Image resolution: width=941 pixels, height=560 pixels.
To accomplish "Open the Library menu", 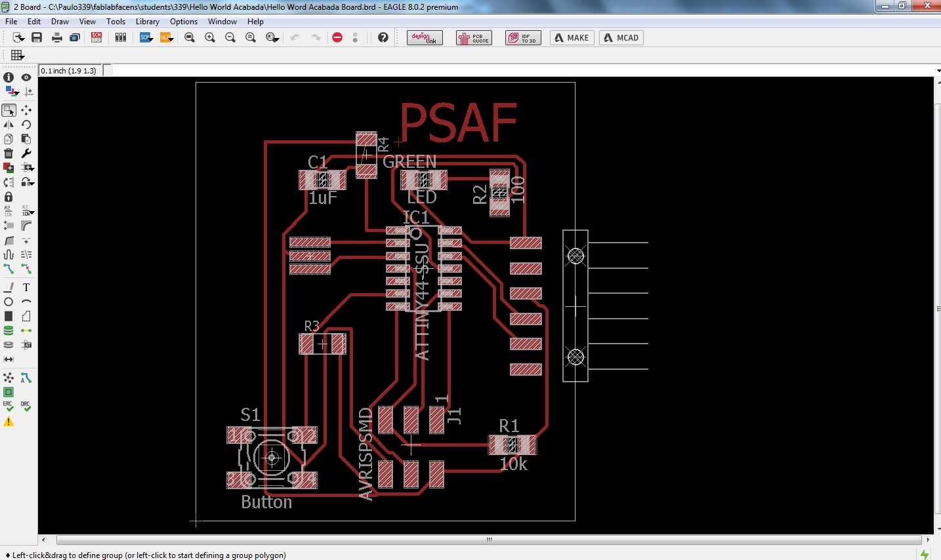I will click(x=148, y=22).
